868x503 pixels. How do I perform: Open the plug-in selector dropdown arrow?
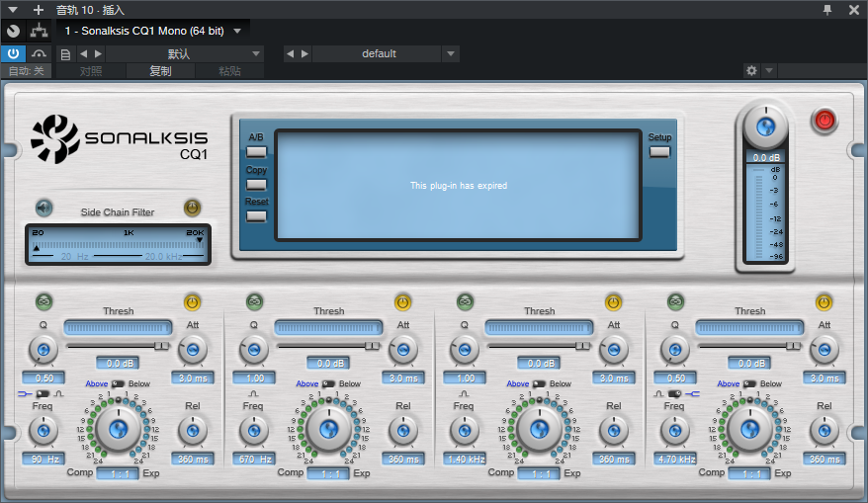(237, 31)
